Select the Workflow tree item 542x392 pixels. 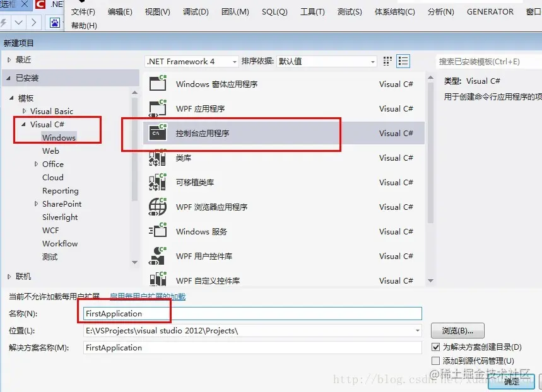60,243
